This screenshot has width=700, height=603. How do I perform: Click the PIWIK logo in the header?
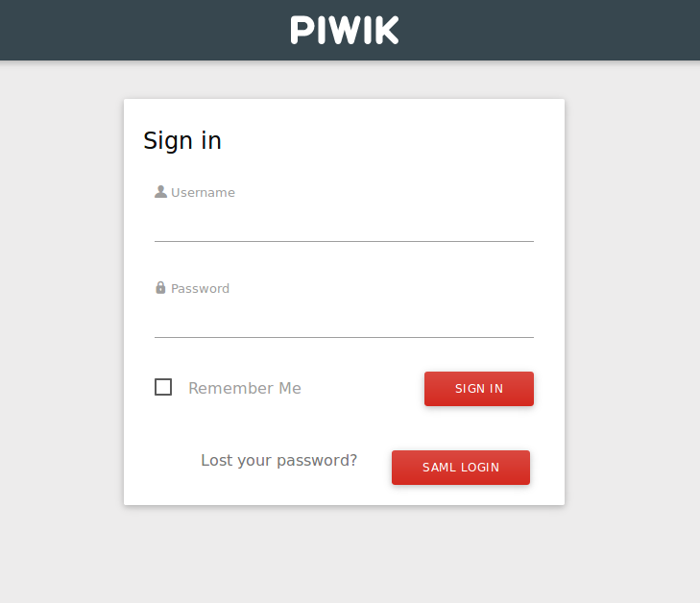coord(344,30)
